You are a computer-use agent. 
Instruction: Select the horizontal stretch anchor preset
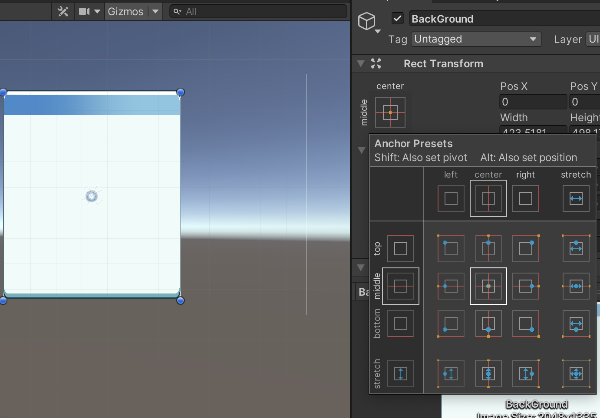576,198
